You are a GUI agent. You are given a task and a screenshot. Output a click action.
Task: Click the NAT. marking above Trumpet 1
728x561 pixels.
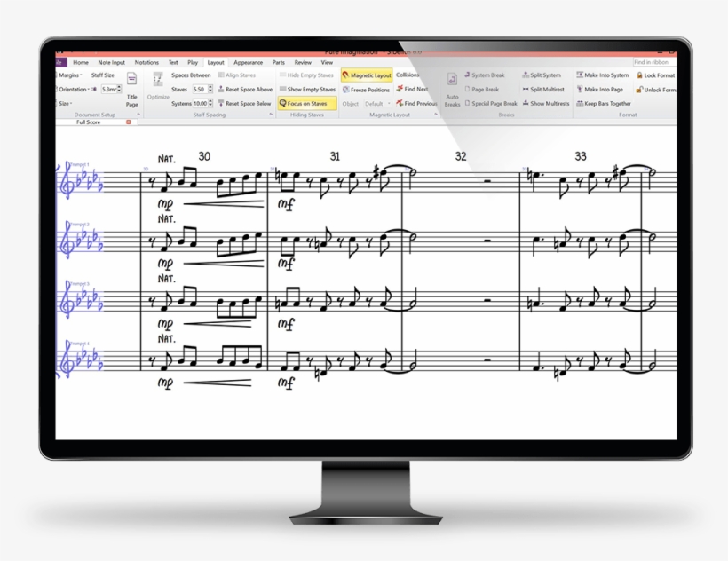click(167, 159)
